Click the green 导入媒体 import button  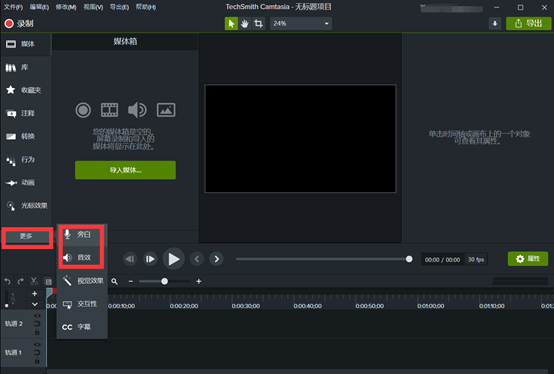tap(125, 170)
